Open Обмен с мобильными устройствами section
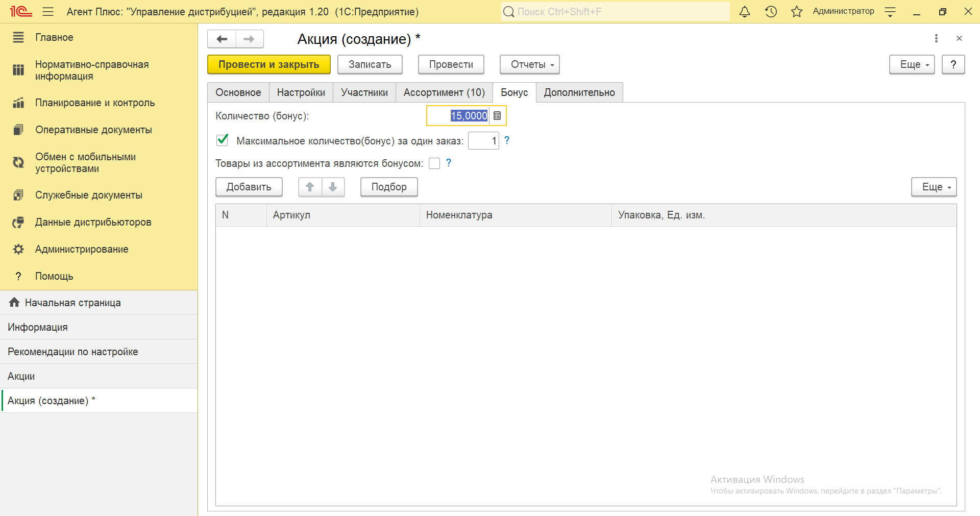 [x=99, y=162]
